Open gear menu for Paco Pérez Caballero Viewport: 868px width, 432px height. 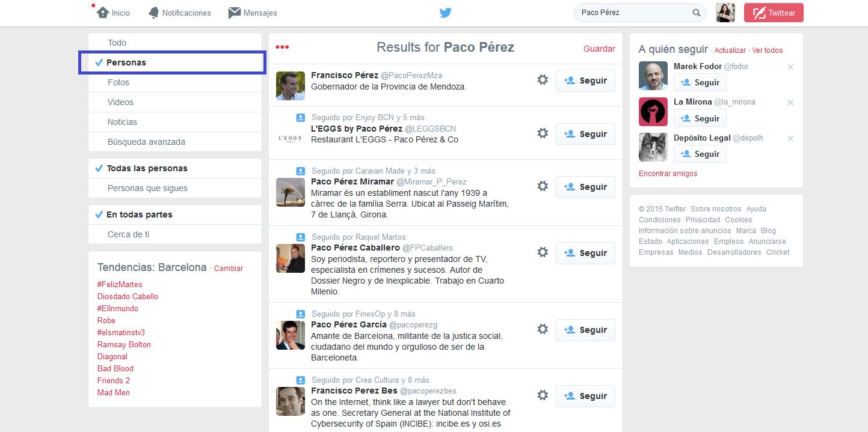(x=543, y=252)
